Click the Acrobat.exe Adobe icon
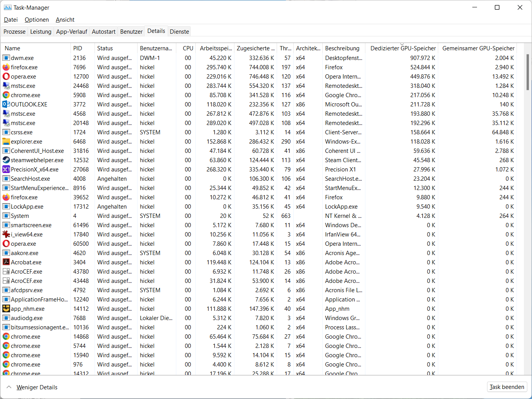 click(6, 262)
